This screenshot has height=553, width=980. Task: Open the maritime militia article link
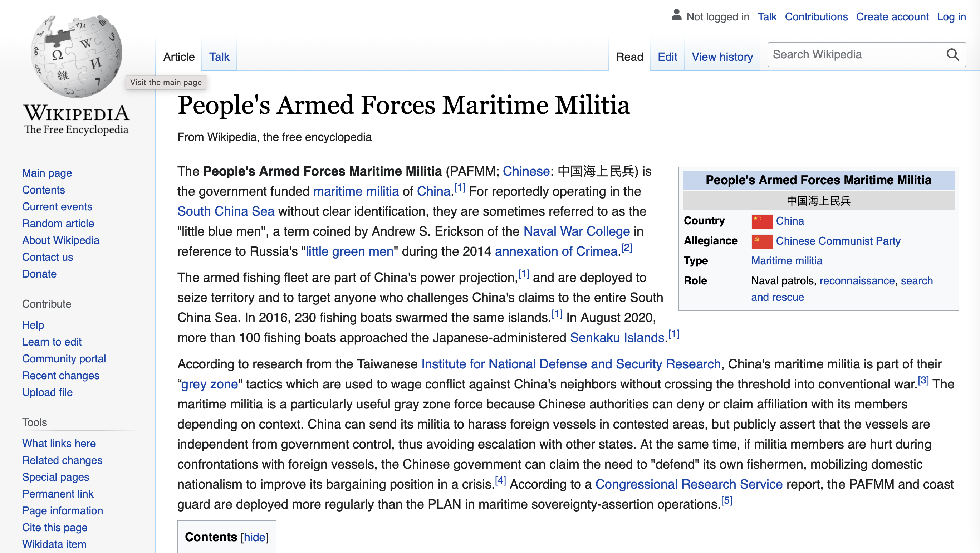click(356, 191)
